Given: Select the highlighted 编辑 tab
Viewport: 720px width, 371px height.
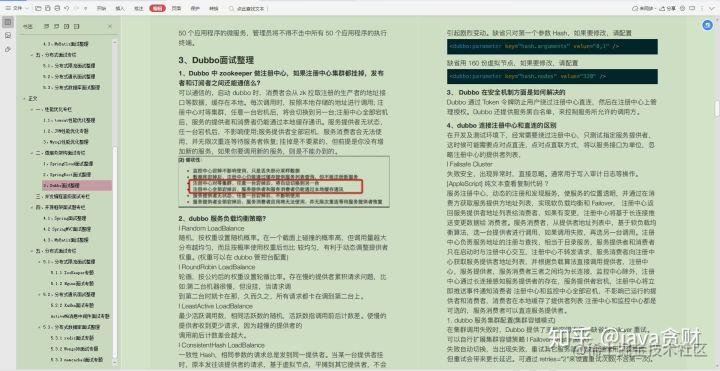Looking at the screenshot, I should 158,8.
